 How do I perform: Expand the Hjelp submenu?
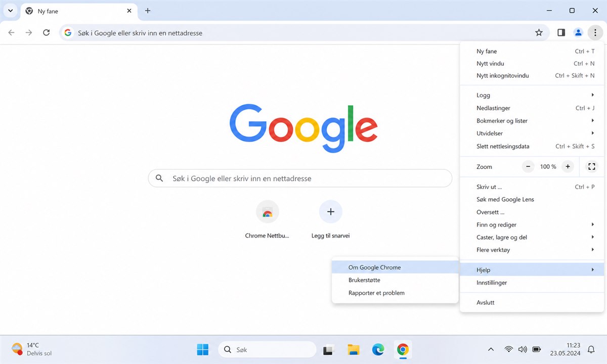click(532, 270)
